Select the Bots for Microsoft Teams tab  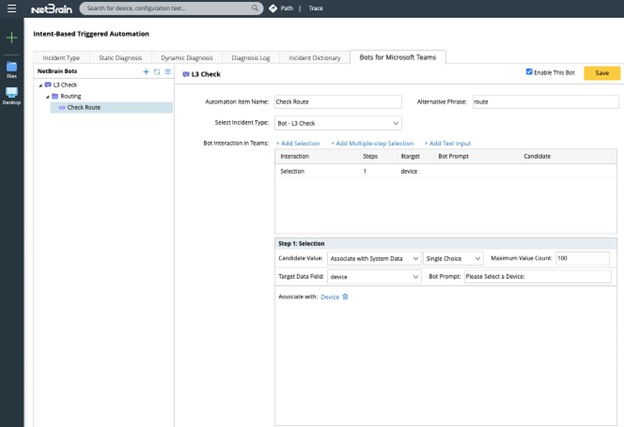click(398, 57)
